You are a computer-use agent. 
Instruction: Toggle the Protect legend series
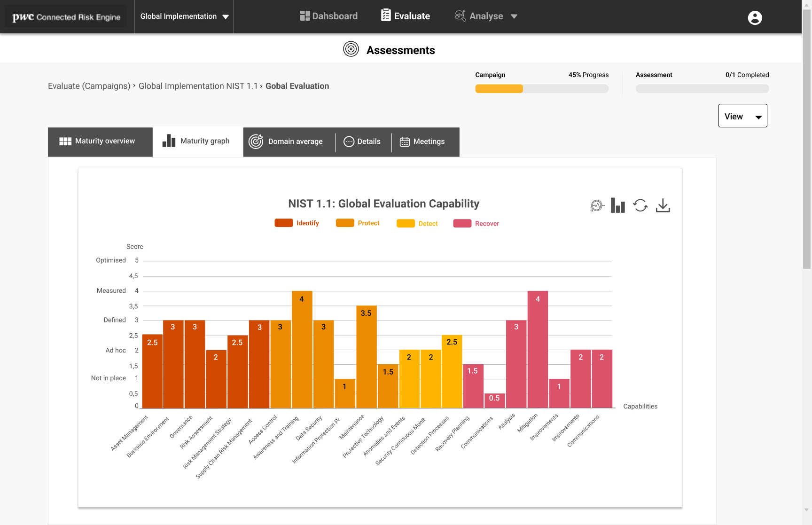pos(358,223)
